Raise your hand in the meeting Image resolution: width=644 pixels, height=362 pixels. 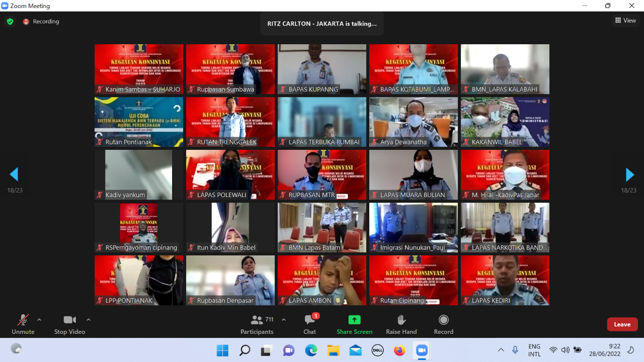point(401,324)
